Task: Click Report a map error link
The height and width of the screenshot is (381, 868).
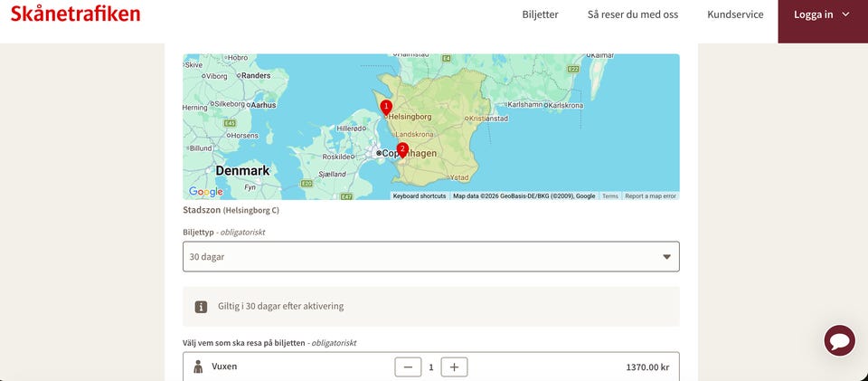Action: pyautogui.click(x=650, y=196)
